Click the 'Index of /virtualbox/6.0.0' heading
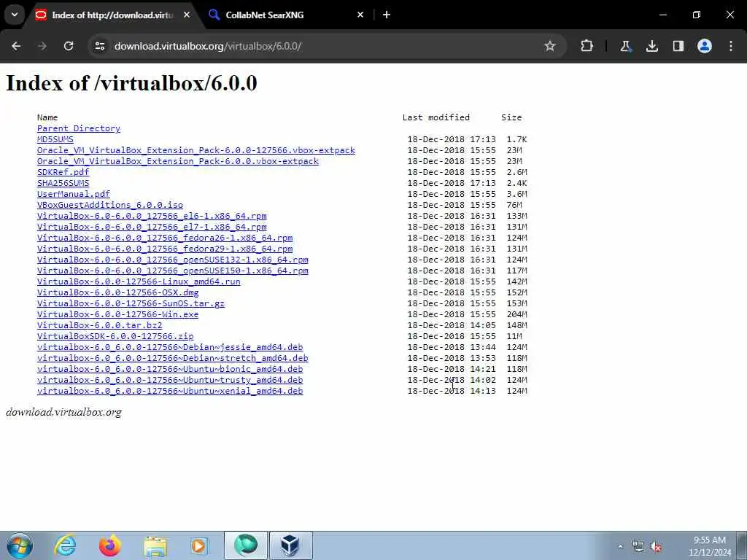This screenshot has width=747, height=560. pos(131,83)
